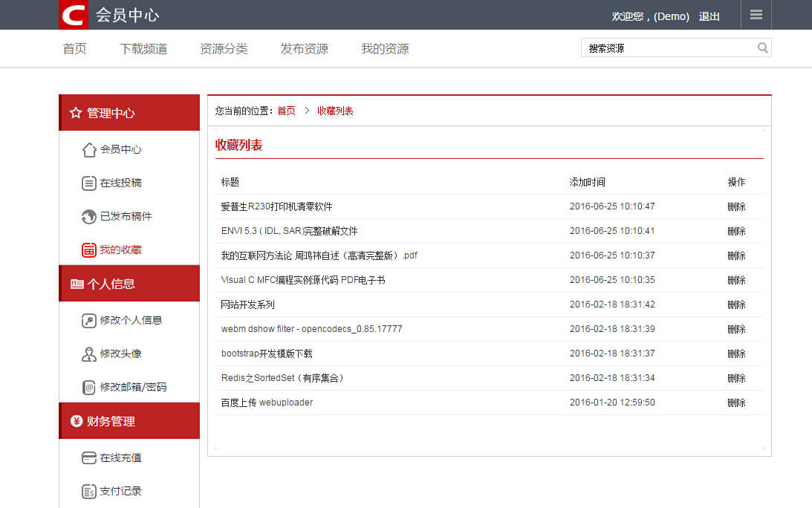
Task: Delete the 爱普生R230打印机清零软件 favorite
Action: (x=736, y=206)
